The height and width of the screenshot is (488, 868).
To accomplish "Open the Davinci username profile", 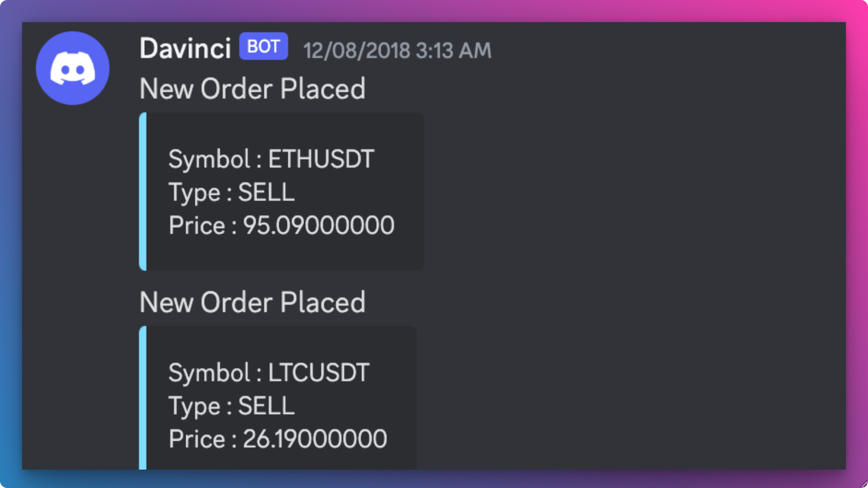I will [185, 48].
